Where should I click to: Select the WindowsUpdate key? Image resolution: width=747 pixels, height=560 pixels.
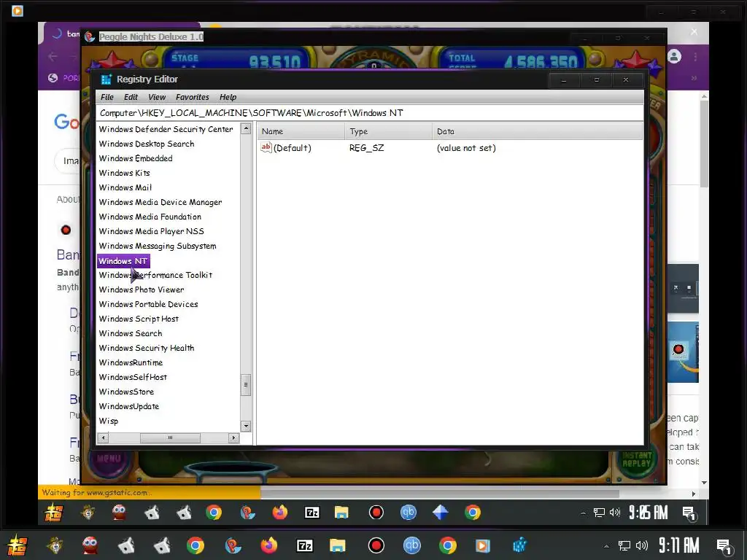tap(128, 406)
